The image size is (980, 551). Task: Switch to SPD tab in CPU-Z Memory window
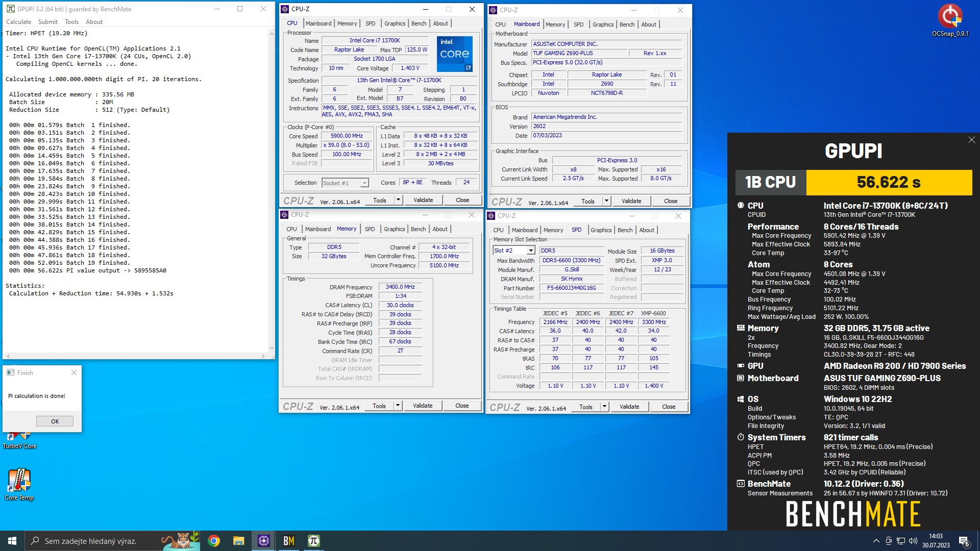pos(370,229)
